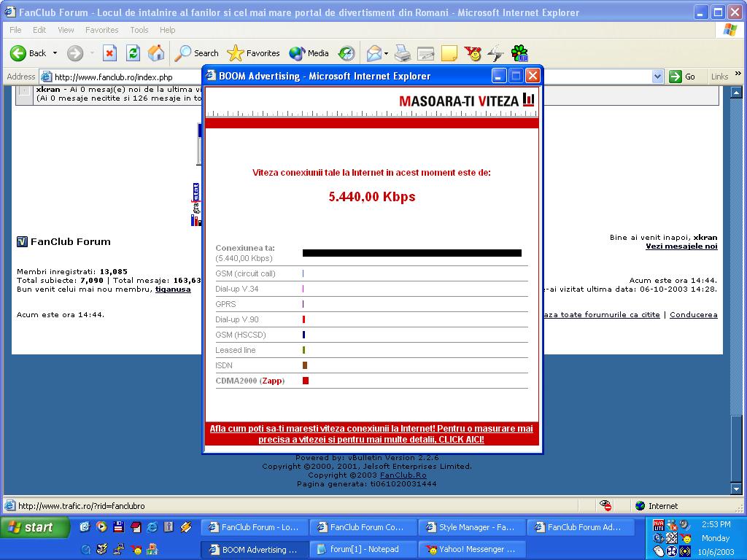Show browsing History clock icon
This screenshot has height=560, width=747.
(347, 53)
